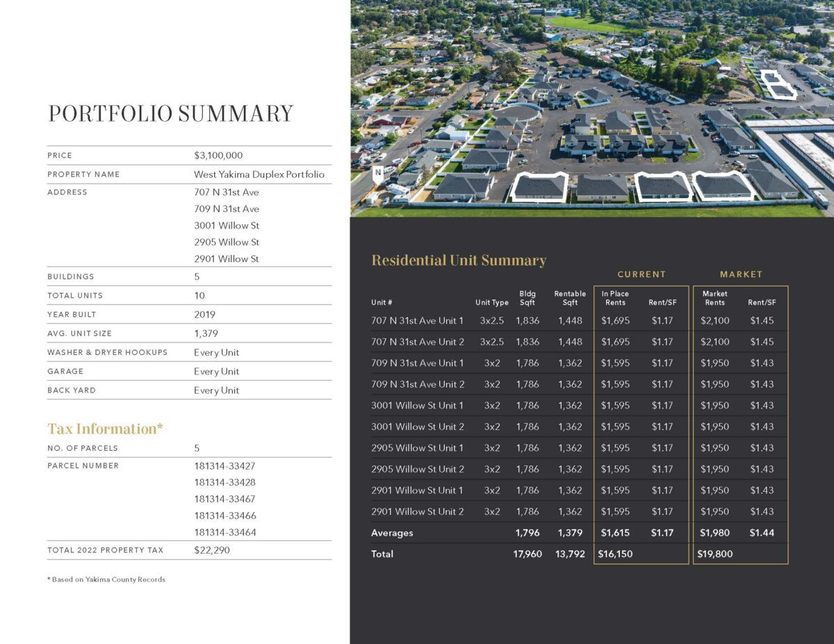Click the isolated outlined building in upper-right of photo
834x644 pixels.
[x=776, y=85]
